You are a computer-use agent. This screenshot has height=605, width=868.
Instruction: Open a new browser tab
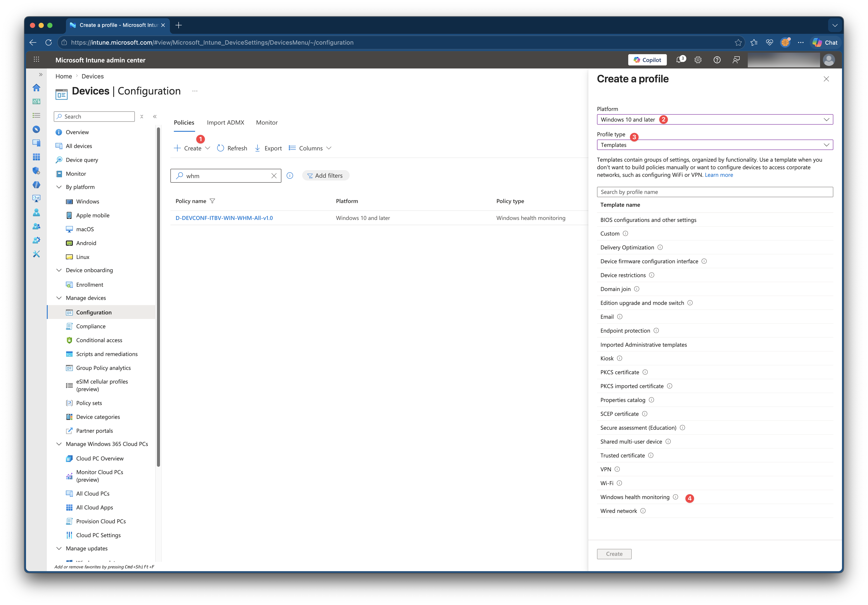click(x=179, y=25)
